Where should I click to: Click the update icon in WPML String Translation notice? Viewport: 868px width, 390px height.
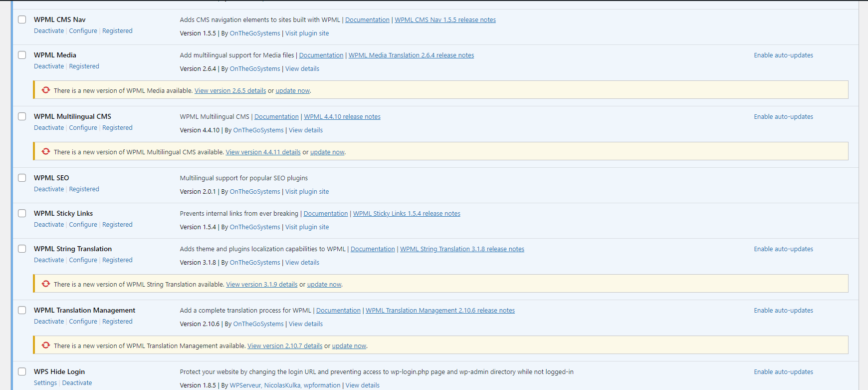46,284
